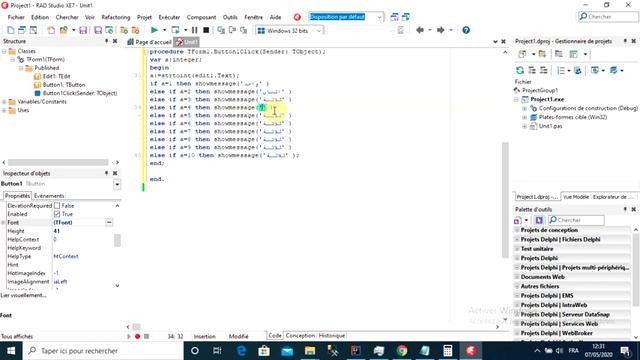
Task: Click the Save All toolbar icon
Action: (98, 30)
